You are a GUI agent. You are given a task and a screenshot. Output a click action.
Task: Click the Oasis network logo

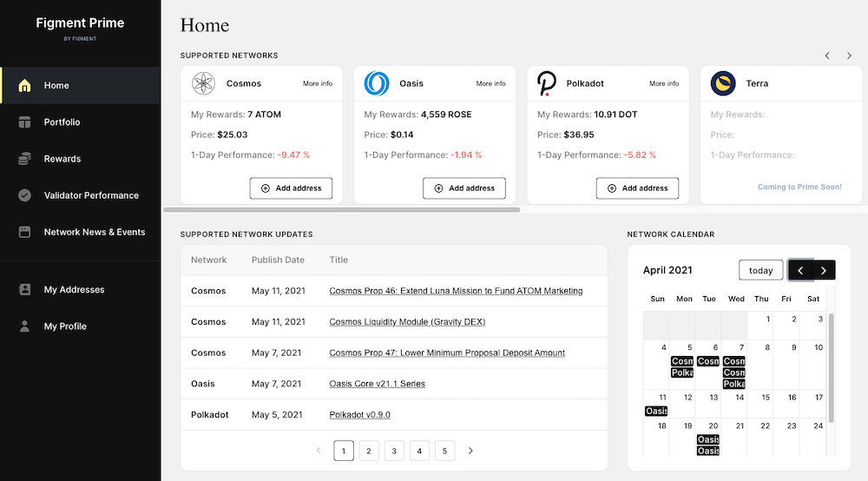377,83
